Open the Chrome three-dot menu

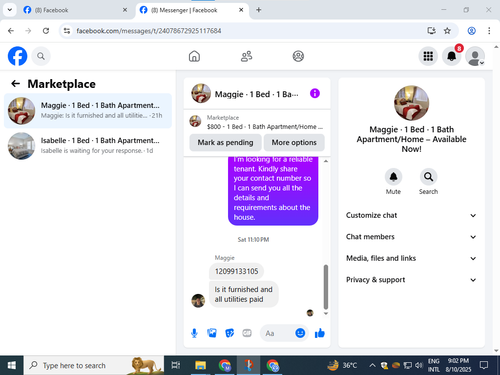point(489,31)
